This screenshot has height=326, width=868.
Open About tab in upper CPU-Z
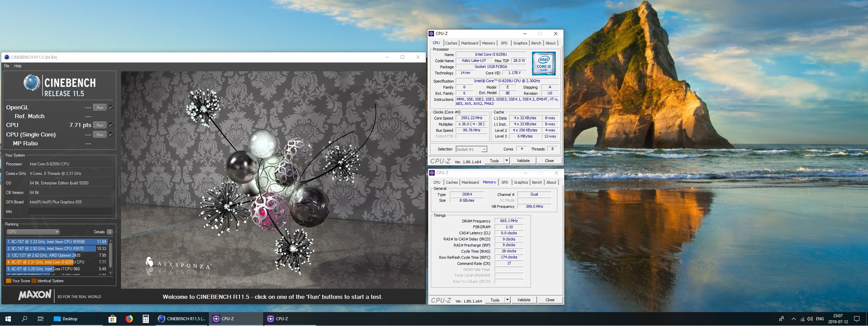pos(551,43)
